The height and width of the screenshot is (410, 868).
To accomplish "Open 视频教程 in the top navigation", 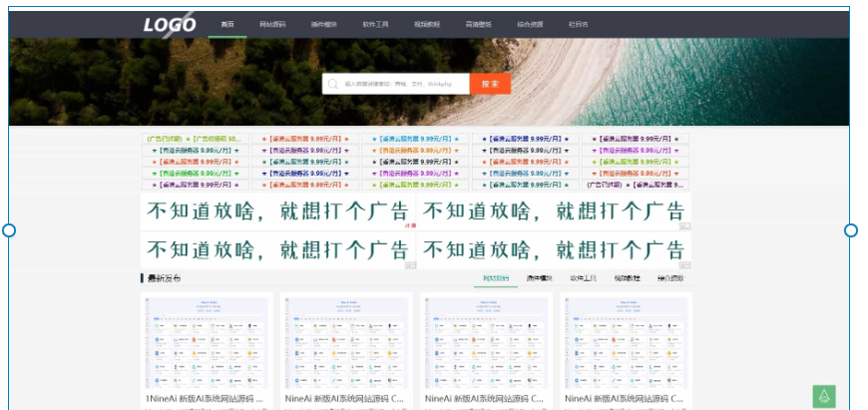I will point(427,24).
